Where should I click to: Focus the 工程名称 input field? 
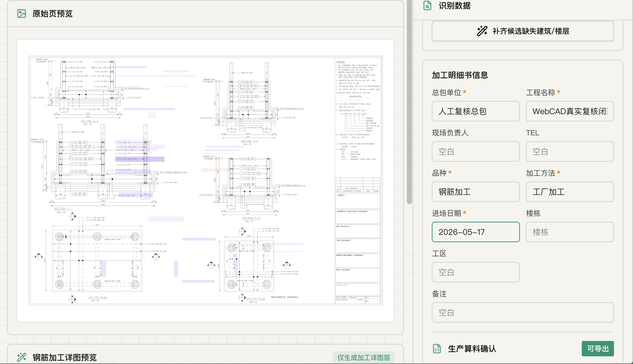coord(570,111)
